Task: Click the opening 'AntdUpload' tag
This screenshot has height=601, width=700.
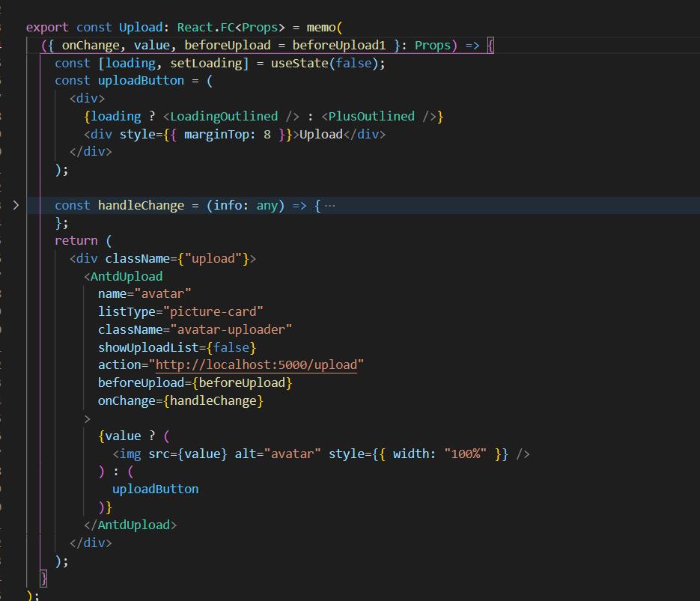Action: click(x=127, y=276)
